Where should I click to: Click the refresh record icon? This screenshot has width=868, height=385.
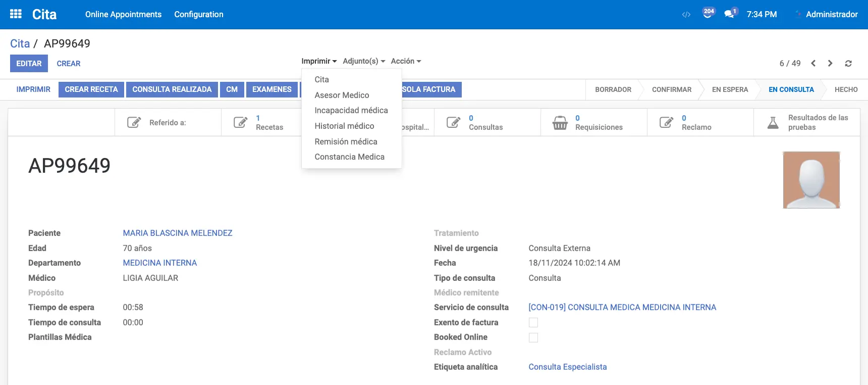click(x=848, y=63)
